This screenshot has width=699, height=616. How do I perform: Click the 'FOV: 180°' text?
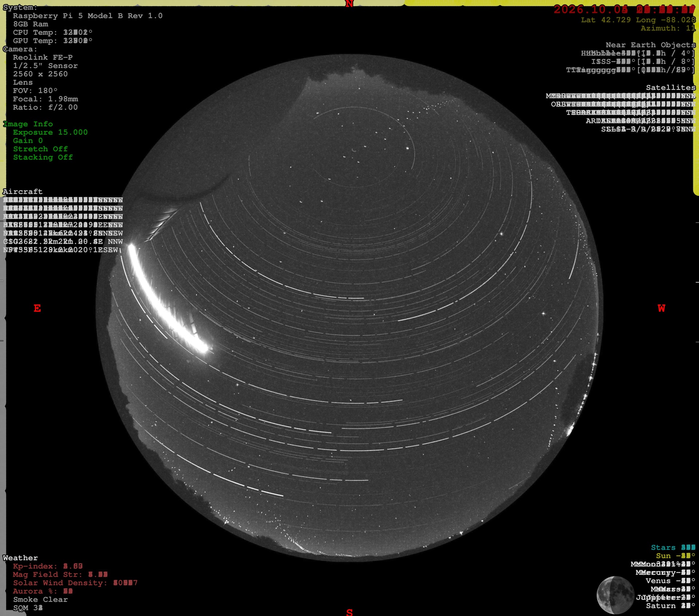click(x=35, y=90)
